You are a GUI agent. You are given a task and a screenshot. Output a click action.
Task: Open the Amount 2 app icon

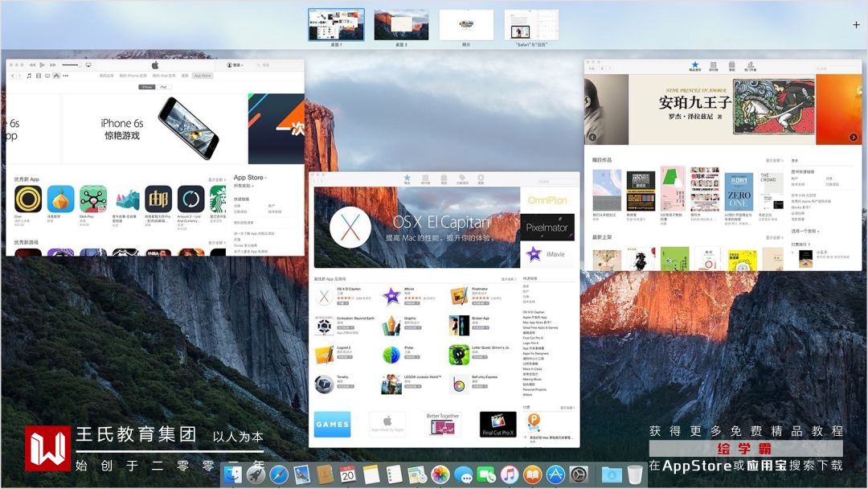tap(191, 199)
